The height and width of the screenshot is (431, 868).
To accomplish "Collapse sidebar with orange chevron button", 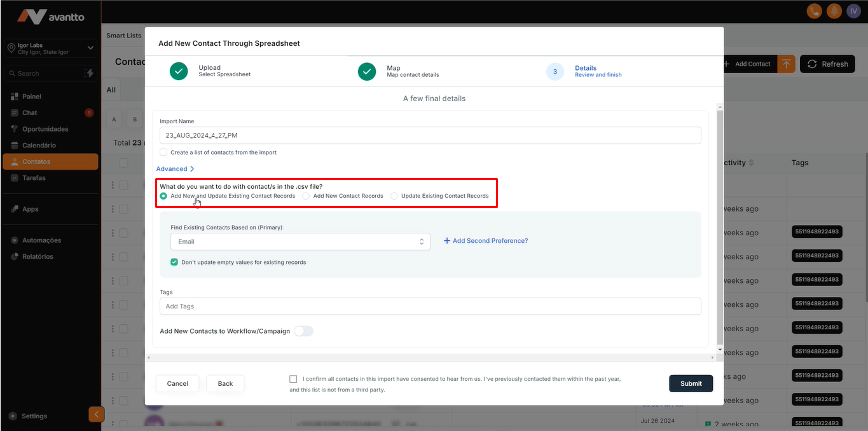I will click(x=96, y=414).
